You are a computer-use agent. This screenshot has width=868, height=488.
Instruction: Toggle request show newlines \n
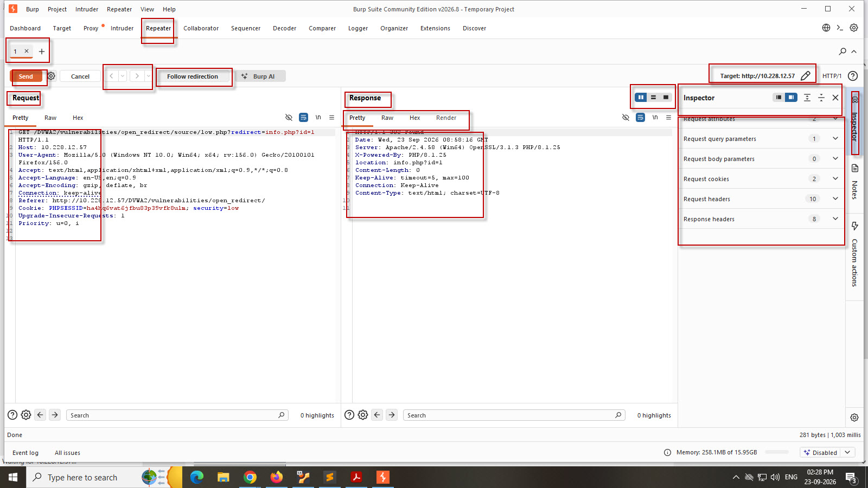[318, 117]
